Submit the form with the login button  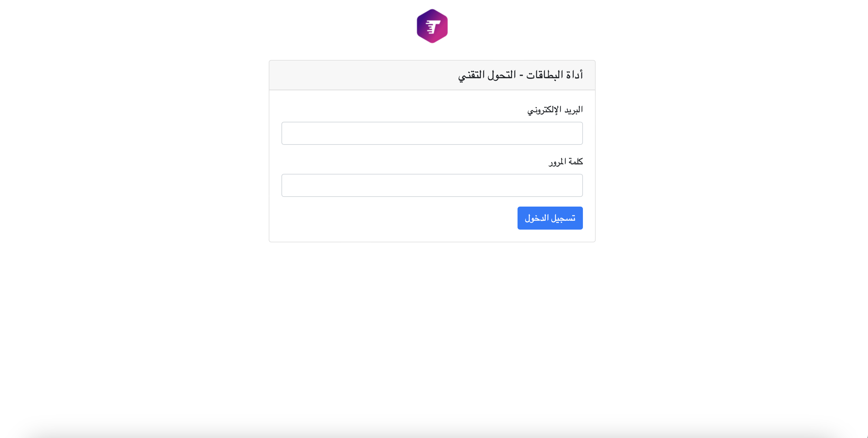(x=550, y=218)
